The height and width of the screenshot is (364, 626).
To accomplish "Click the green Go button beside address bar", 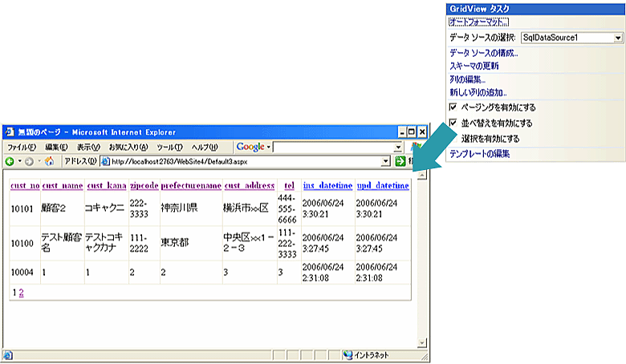I will (x=400, y=161).
